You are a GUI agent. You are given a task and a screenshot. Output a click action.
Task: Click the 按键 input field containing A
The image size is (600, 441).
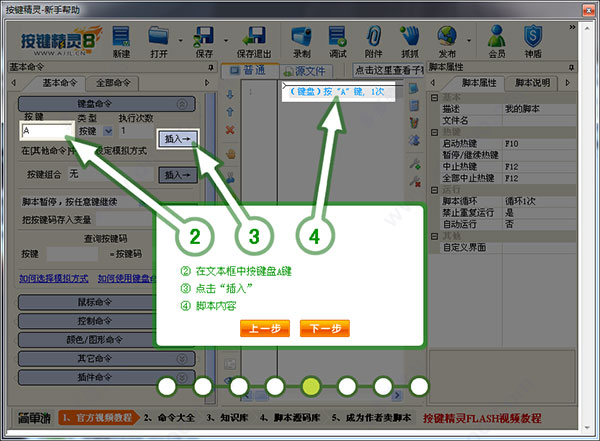(x=47, y=131)
